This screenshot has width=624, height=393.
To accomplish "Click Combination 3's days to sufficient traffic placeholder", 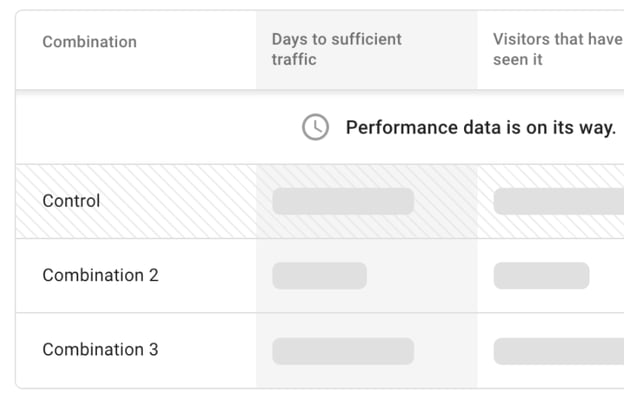I will (343, 351).
